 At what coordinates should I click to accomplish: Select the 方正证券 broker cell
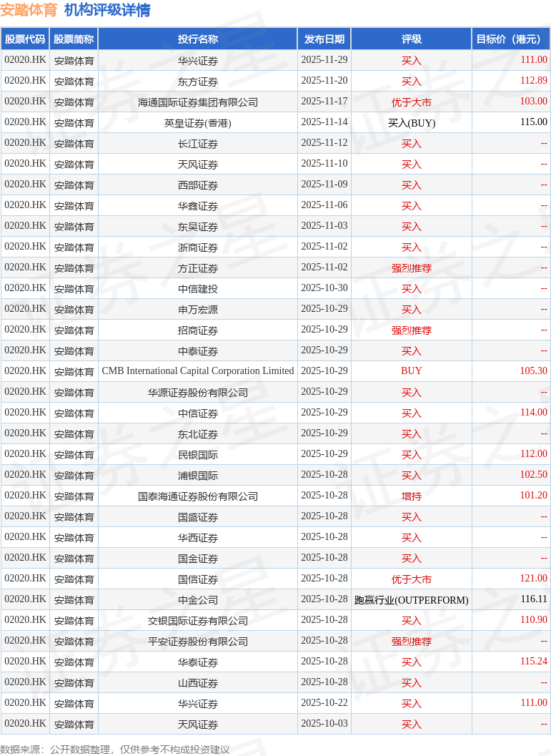198,268
